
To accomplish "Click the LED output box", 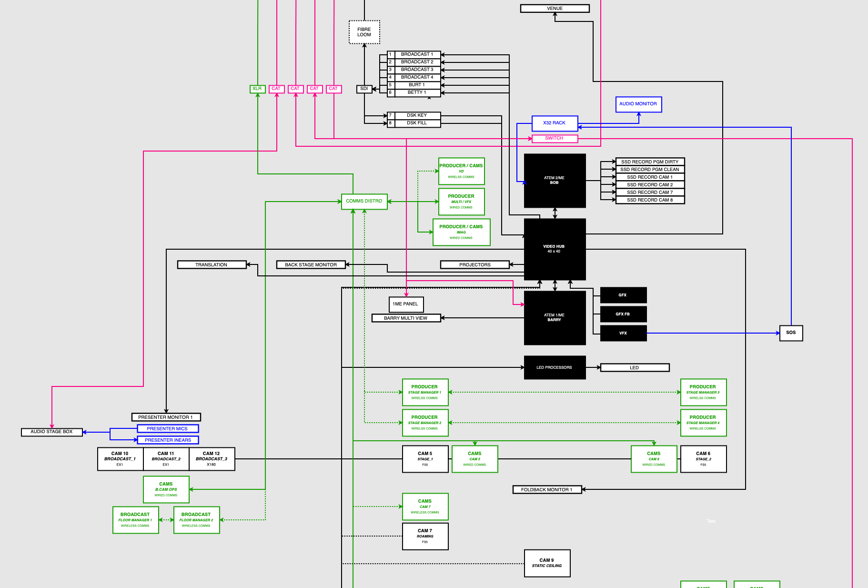I will click(x=635, y=367).
